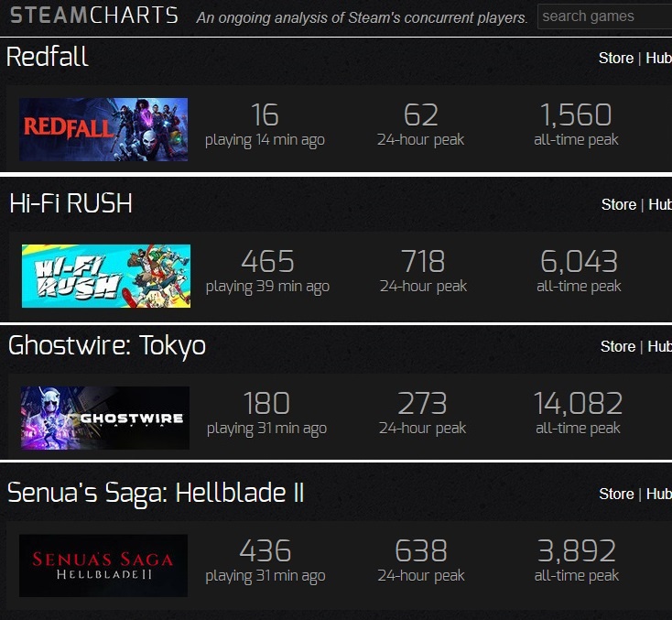
Task: Open Hellblade II's Store link
Action: click(x=616, y=494)
